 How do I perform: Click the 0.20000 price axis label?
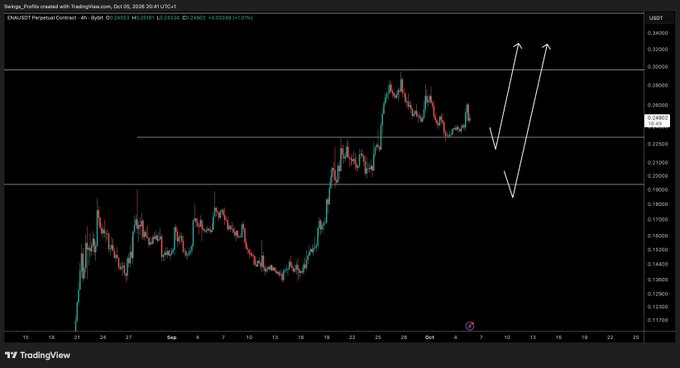[657, 176]
